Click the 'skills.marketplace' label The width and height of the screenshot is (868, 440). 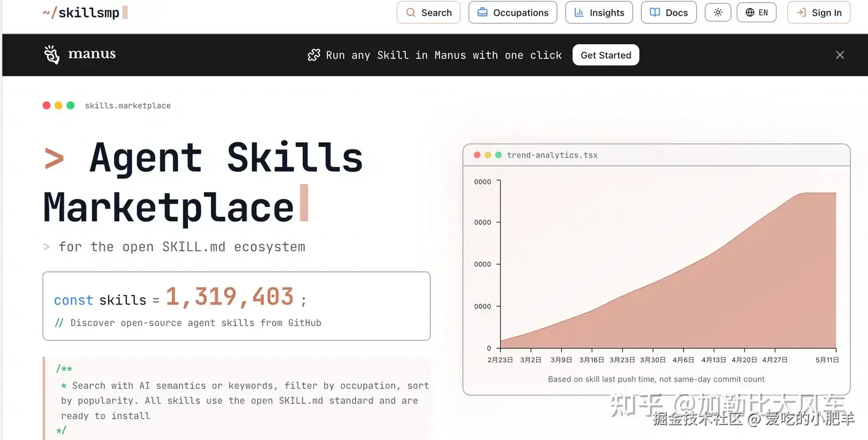[x=128, y=105]
